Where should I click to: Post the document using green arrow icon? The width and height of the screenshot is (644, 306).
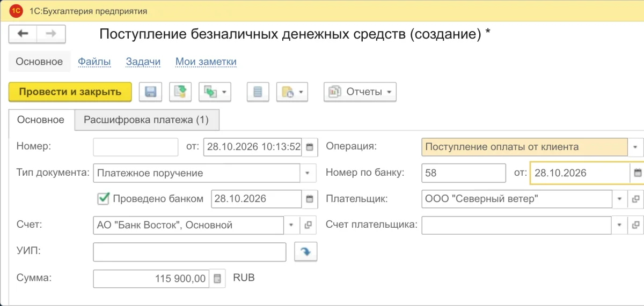(x=180, y=92)
